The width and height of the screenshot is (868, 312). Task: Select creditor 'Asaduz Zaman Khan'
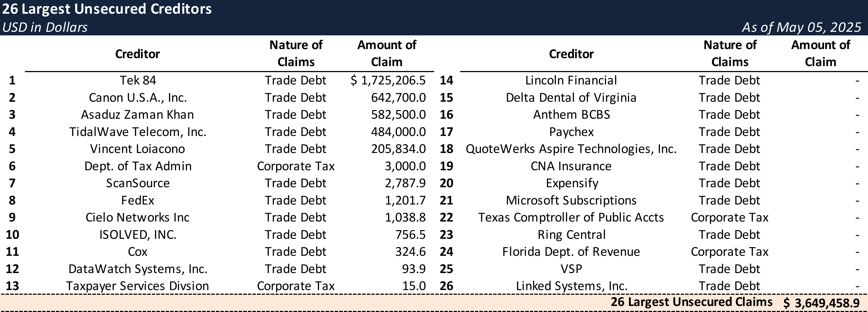pos(137,115)
